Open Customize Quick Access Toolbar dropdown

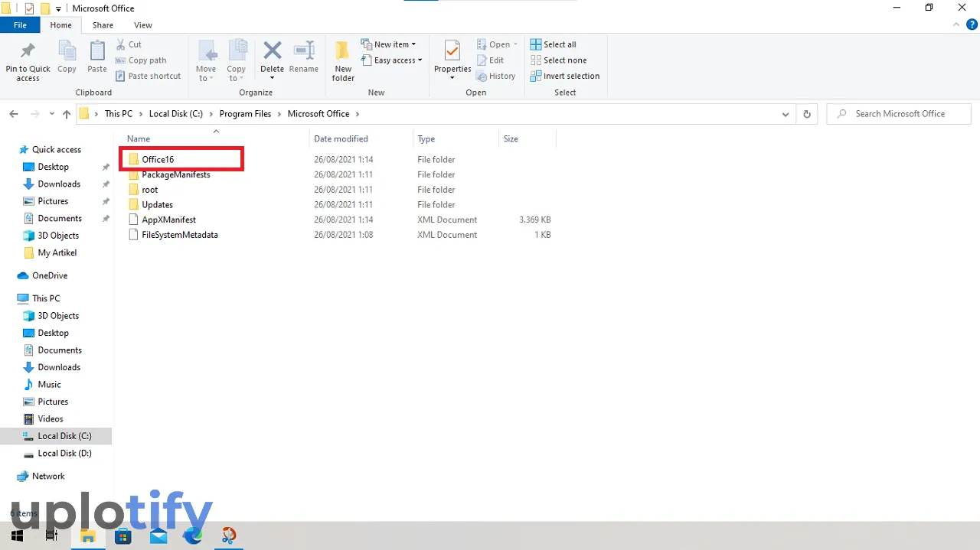[59, 8]
